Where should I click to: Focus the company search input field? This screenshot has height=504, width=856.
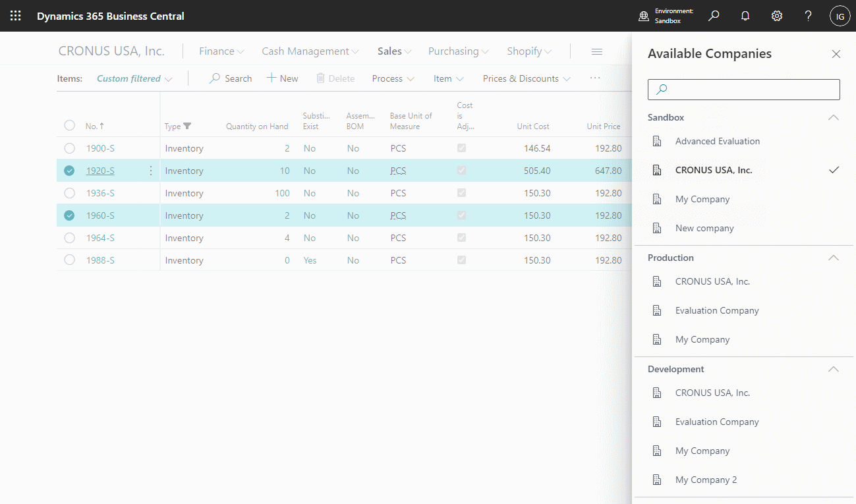tap(744, 90)
